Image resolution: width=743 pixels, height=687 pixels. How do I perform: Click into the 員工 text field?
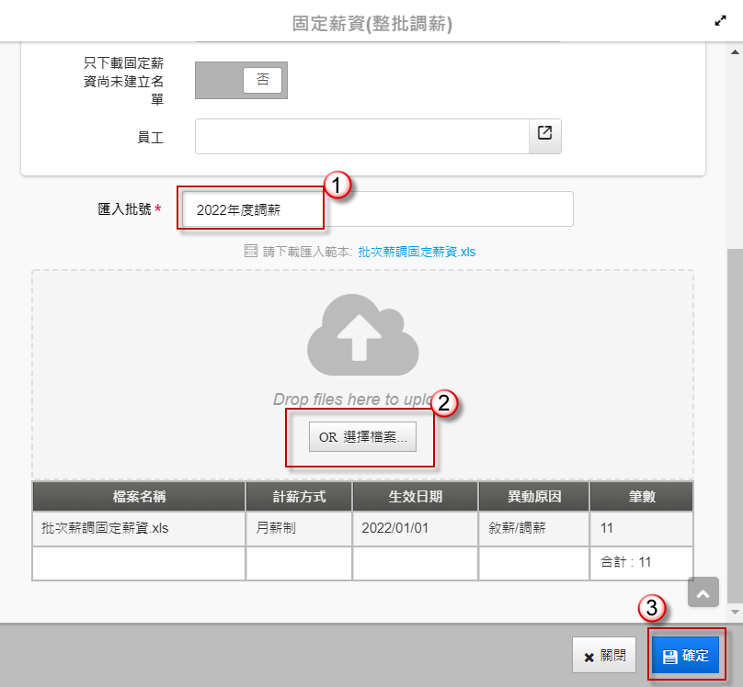(362, 136)
